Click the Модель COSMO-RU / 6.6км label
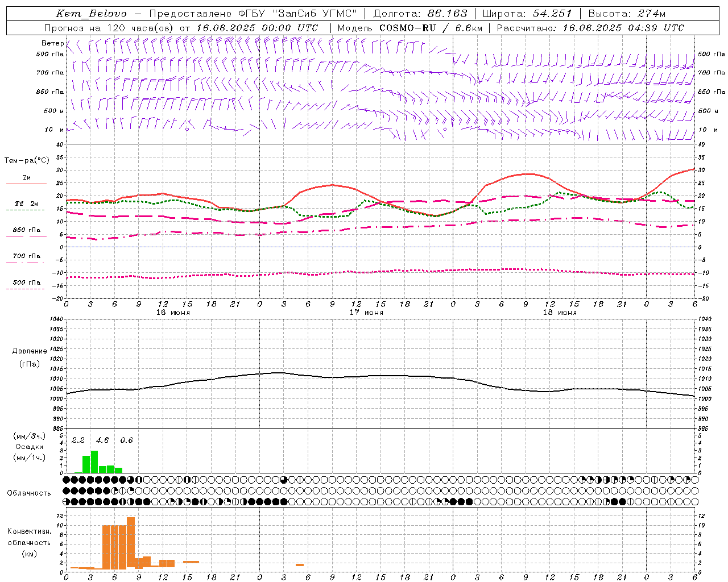The width and height of the screenshot is (728, 582). coord(410,28)
